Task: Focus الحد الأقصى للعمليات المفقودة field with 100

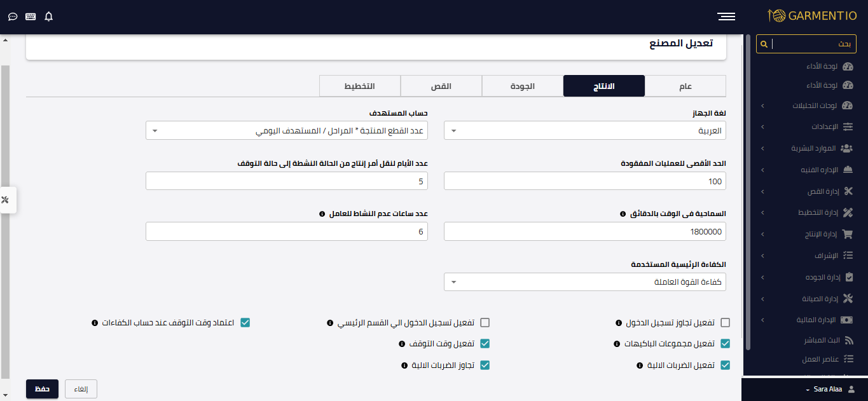Action: point(585,181)
